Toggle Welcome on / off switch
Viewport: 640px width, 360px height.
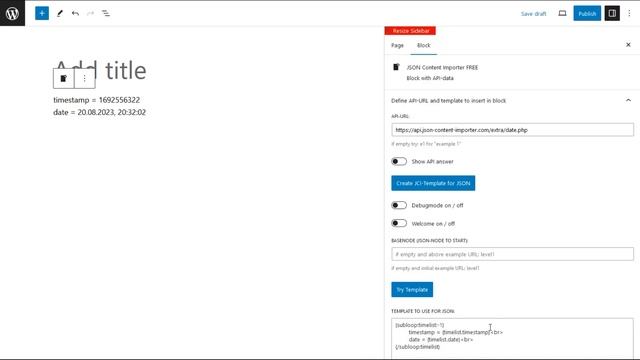point(399,223)
